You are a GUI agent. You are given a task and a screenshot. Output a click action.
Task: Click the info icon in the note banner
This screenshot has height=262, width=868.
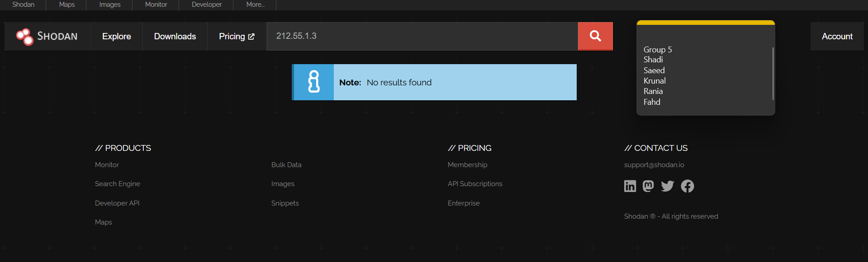click(x=314, y=82)
